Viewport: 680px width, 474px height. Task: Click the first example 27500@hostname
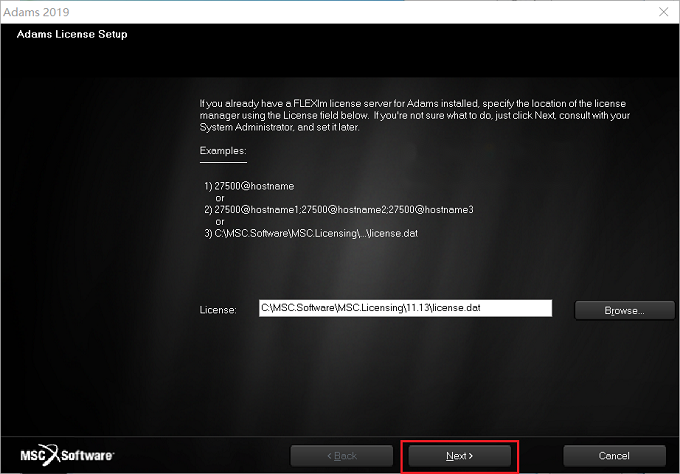[x=249, y=186]
